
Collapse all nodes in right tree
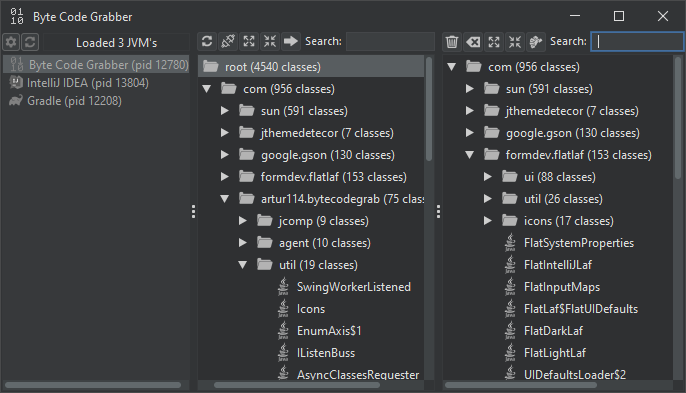pyautogui.click(x=515, y=42)
